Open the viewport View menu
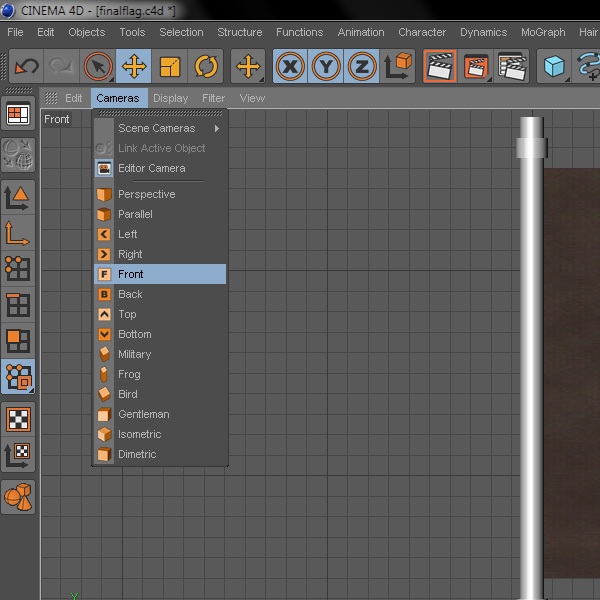 pyautogui.click(x=253, y=98)
